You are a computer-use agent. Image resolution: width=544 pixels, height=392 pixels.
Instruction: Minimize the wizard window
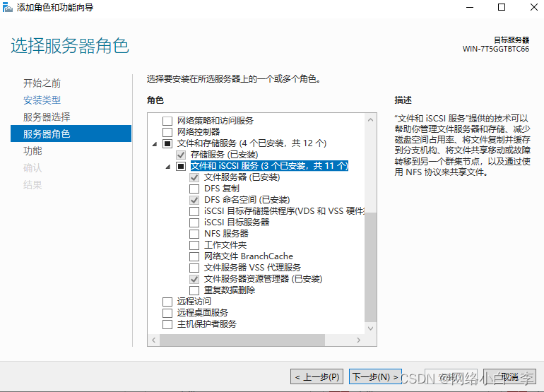pyautogui.click(x=470, y=7)
